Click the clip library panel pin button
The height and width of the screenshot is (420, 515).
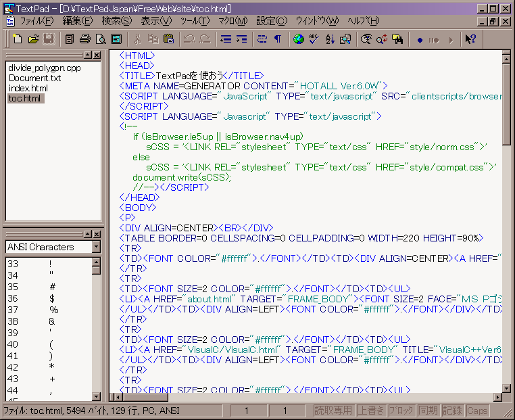click(88, 234)
